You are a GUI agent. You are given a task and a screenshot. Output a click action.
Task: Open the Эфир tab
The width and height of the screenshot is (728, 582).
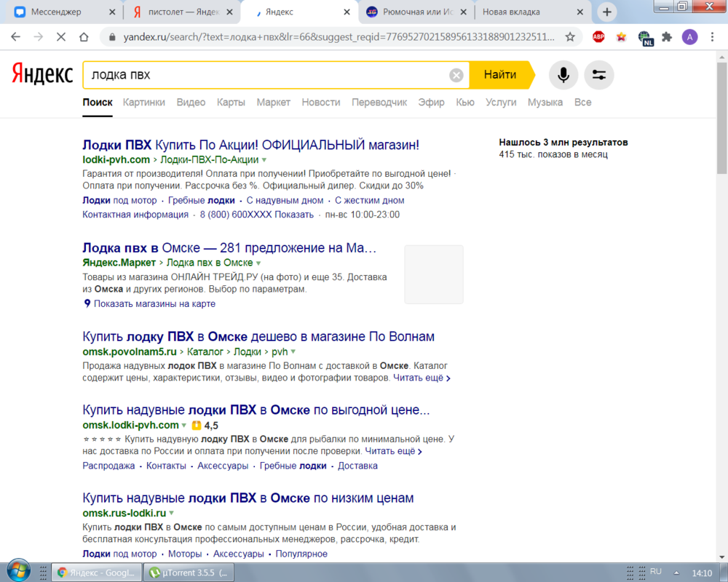coord(431,102)
